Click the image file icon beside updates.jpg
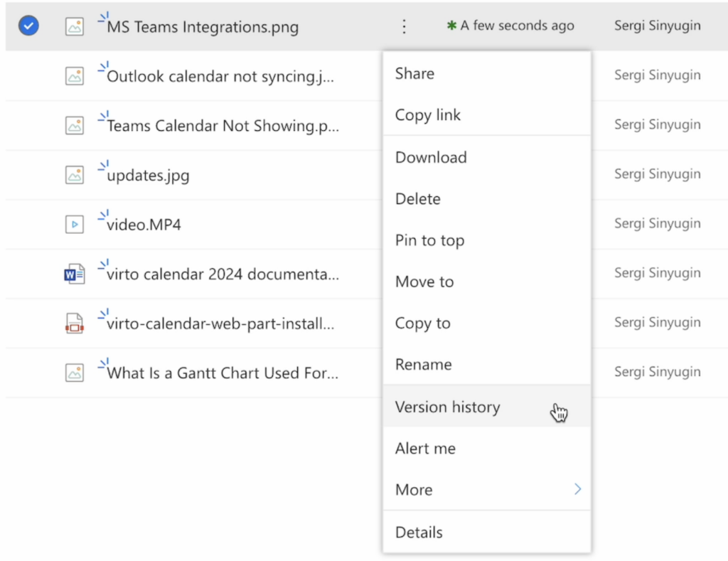This screenshot has height=561, width=728. [74, 175]
